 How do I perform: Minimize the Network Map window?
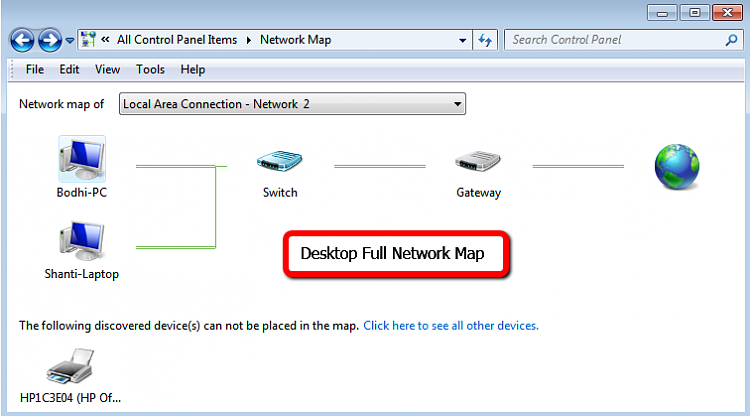662,13
